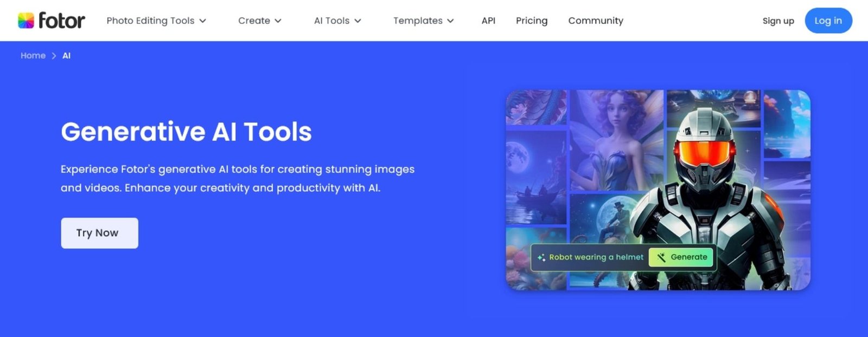Click the AI breadcrumb item

66,56
